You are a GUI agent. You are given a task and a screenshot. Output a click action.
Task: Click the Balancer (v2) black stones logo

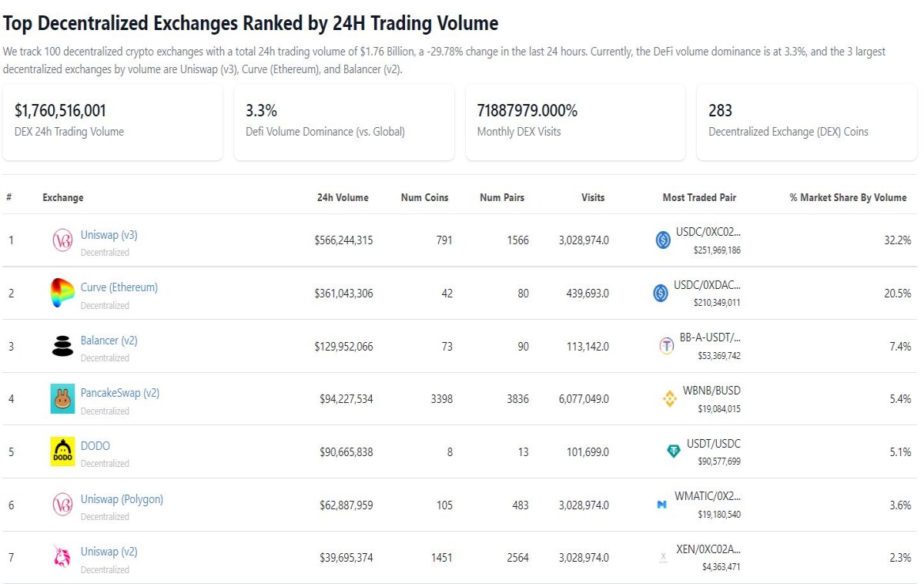(62, 346)
